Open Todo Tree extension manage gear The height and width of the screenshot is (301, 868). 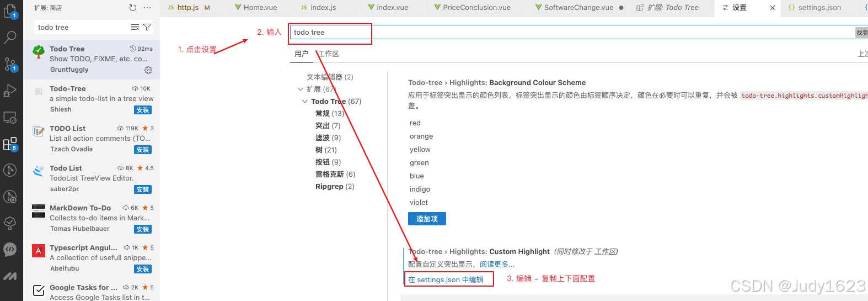148,70
